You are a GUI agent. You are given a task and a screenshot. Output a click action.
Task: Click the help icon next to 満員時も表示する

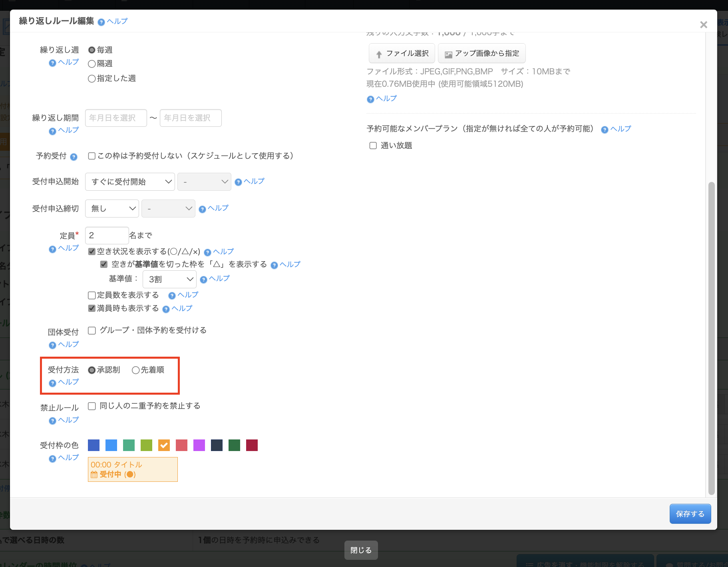[166, 309]
